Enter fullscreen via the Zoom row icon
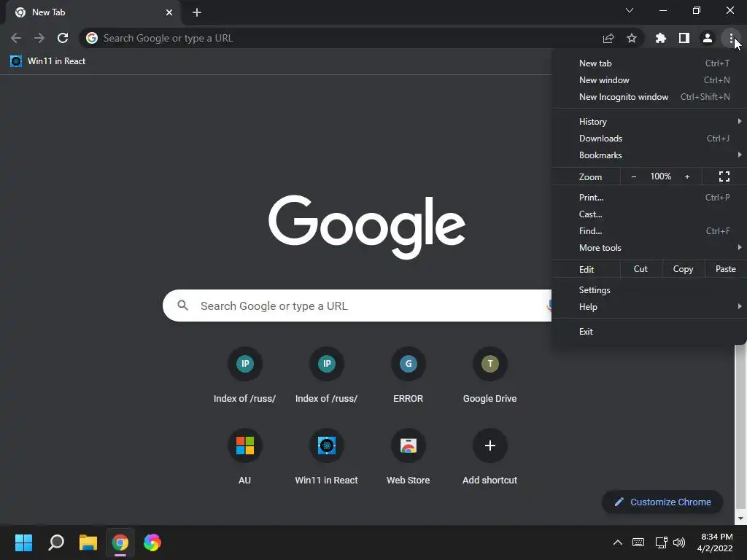Screen dimensions: 747x560 (724, 176)
